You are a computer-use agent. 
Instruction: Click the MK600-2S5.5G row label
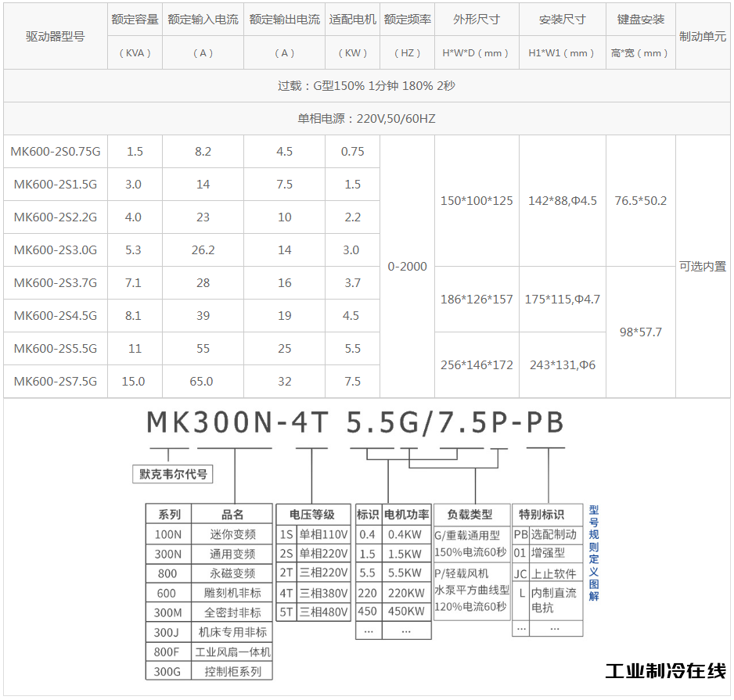[x=56, y=349]
